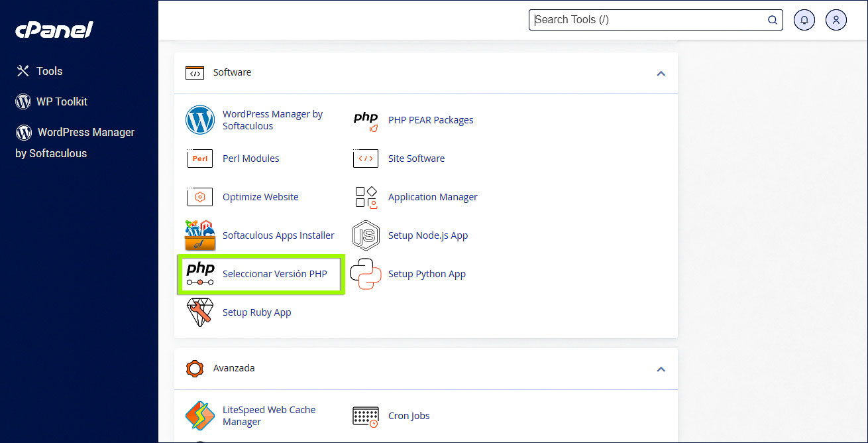Click the Perl Modules icon

tap(200, 158)
